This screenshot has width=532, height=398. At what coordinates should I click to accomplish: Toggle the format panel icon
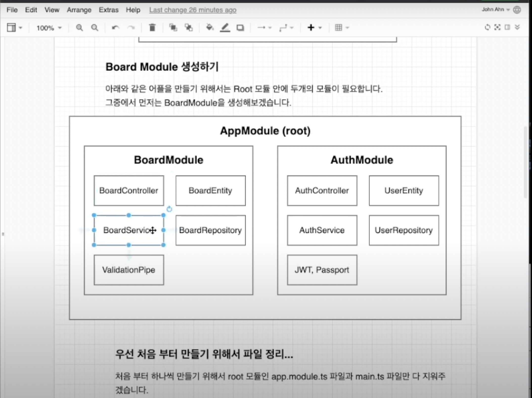click(x=507, y=27)
